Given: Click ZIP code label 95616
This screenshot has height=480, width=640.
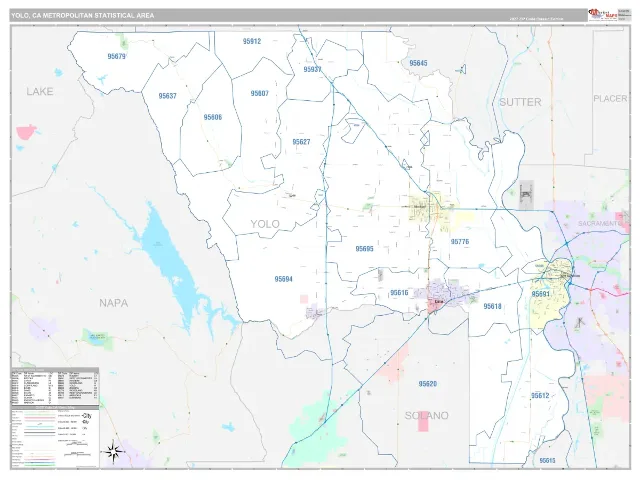Looking at the screenshot, I should tap(399, 293).
